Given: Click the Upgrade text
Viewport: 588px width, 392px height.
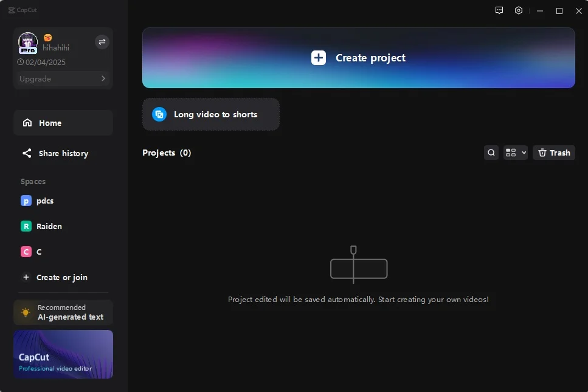Looking at the screenshot, I should (35, 78).
